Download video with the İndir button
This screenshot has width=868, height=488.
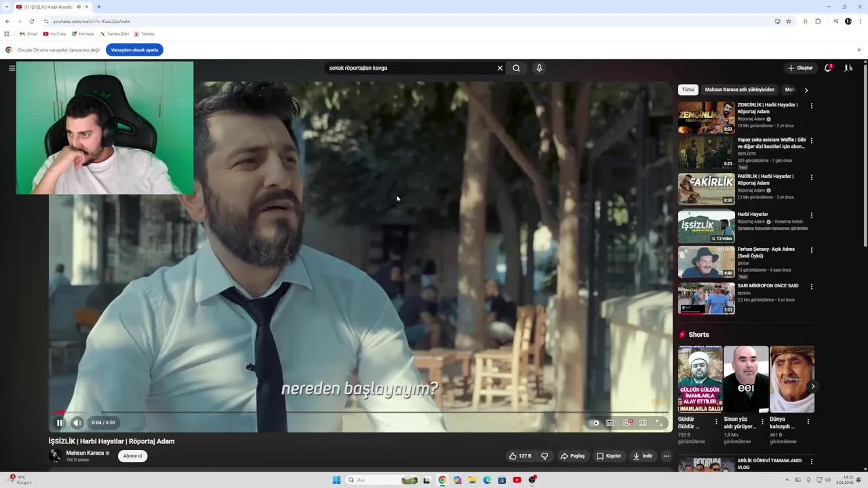tap(643, 456)
